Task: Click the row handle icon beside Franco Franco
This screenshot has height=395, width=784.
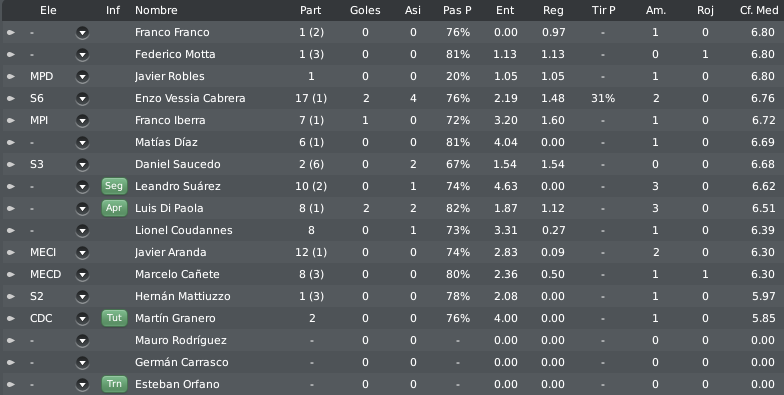Action: pyautogui.click(x=10, y=32)
